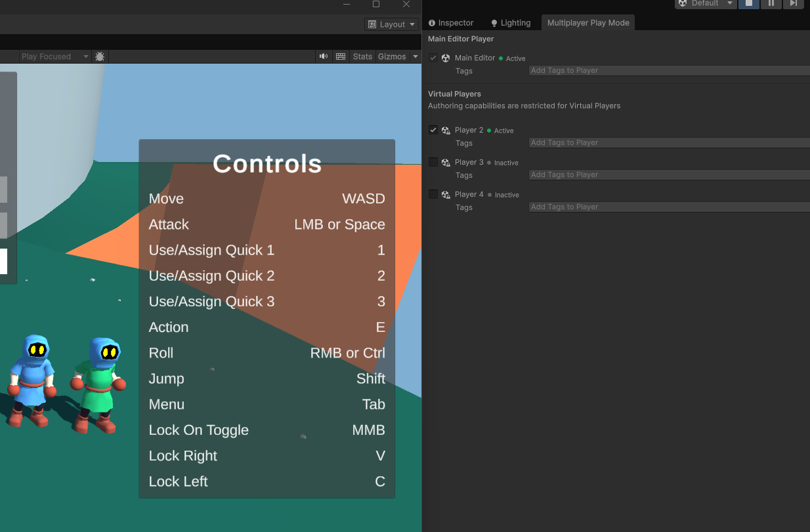
Task: Enable the Player 4 virtual player
Action: (433, 194)
